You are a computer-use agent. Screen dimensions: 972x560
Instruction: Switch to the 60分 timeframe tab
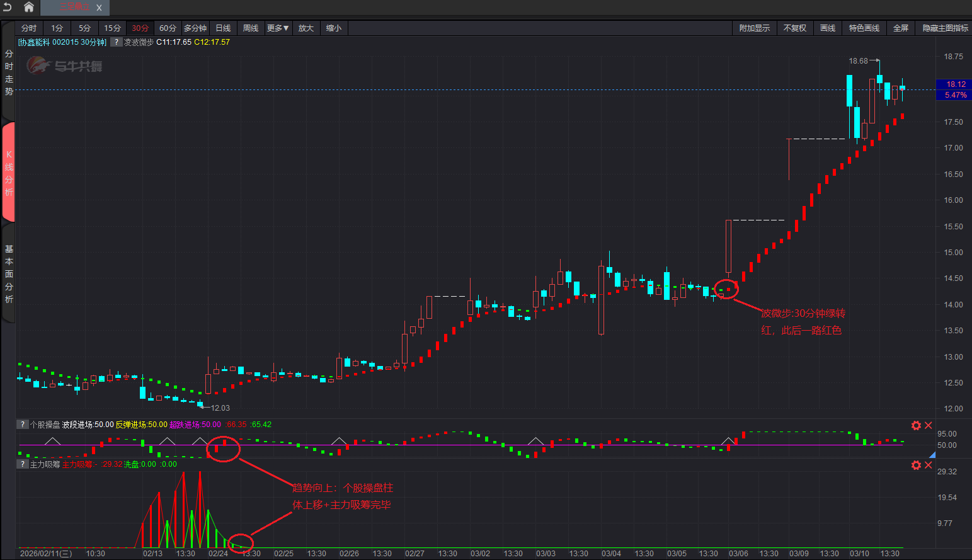point(168,28)
